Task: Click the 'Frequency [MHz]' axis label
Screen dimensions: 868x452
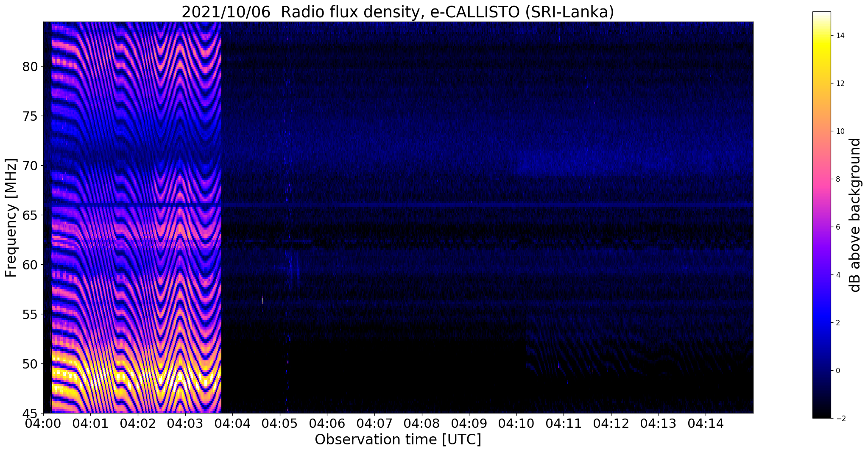Action: [11, 218]
